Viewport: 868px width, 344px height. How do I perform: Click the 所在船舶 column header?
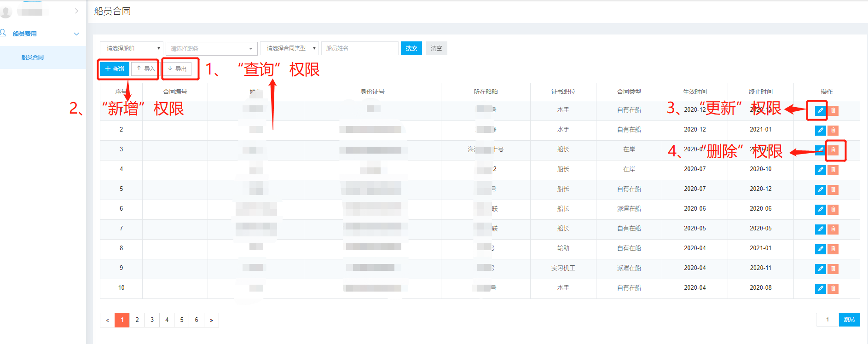click(486, 92)
